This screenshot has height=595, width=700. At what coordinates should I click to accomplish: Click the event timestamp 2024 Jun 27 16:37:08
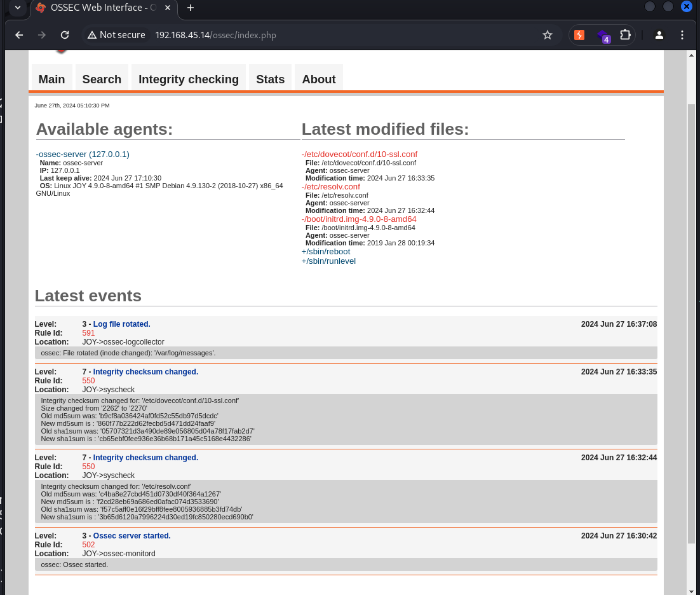(x=619, y=324)
